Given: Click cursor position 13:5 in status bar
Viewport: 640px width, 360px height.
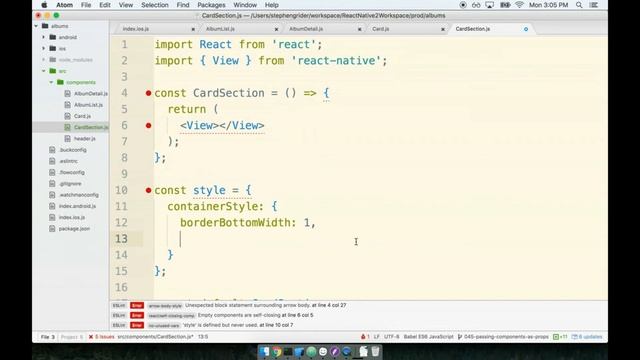Looking at the screenshot, I should (203, 337).
